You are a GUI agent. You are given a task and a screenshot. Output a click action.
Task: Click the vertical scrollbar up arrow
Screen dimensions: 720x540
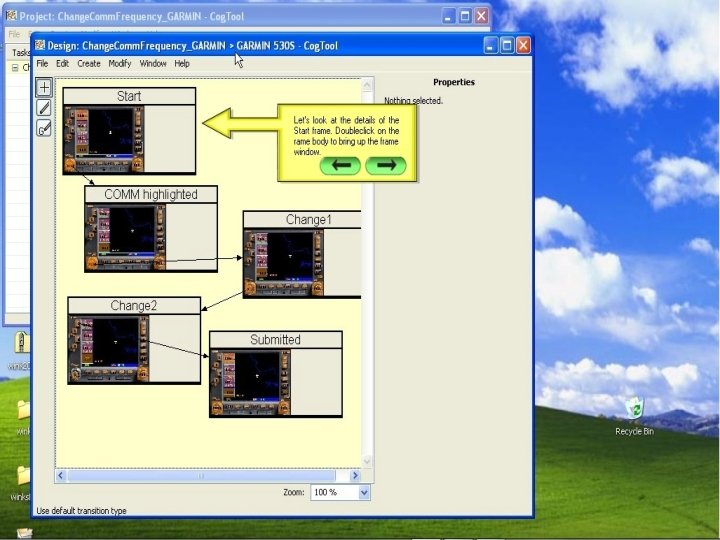point(367,84)
